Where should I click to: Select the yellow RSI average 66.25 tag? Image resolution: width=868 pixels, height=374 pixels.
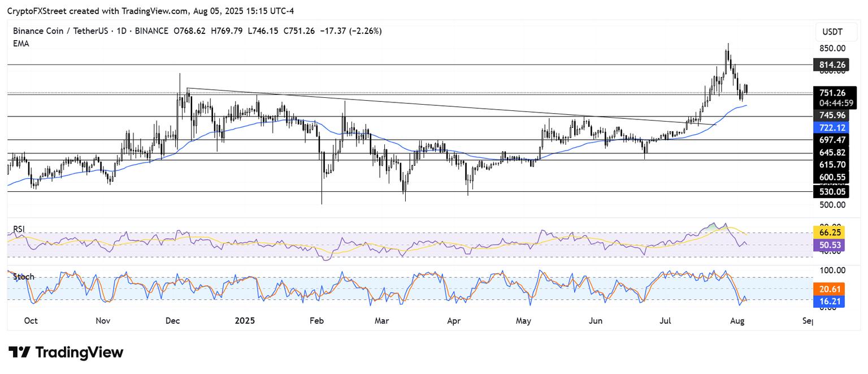(x=828, y=233)
